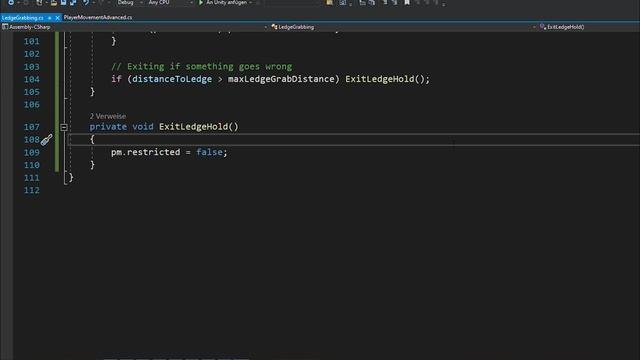Click the Assembly-CSharp project icon
The image size is (640, 360).
point(5,27)
